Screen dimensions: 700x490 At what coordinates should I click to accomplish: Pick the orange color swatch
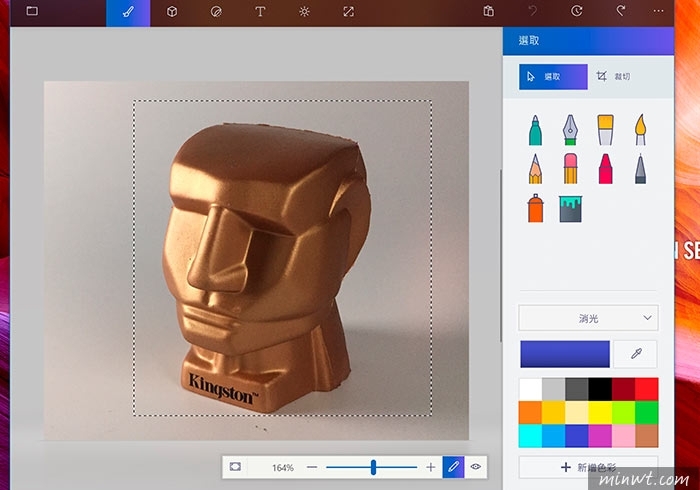(530, 412)
